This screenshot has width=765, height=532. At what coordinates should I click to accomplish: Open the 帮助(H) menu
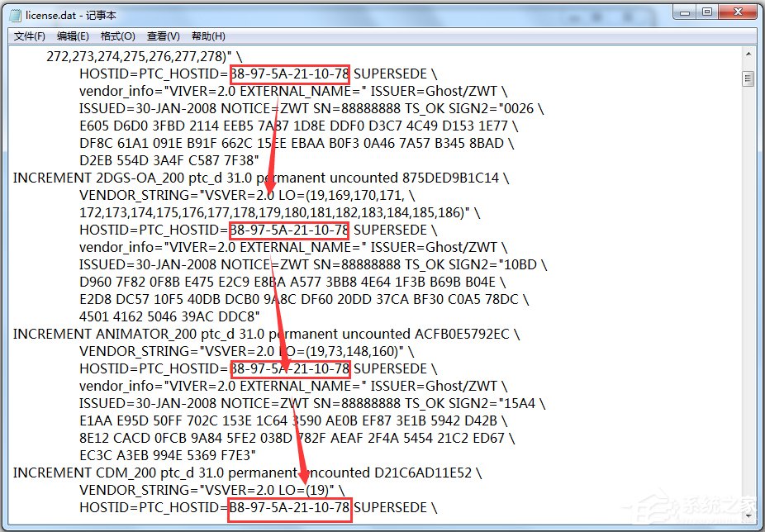click(208, 36)
